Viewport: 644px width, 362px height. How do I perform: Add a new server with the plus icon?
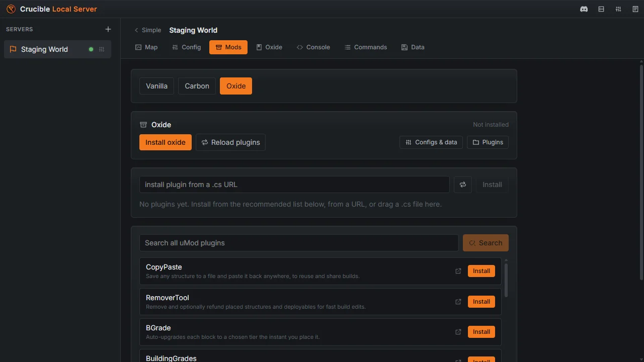108,29
